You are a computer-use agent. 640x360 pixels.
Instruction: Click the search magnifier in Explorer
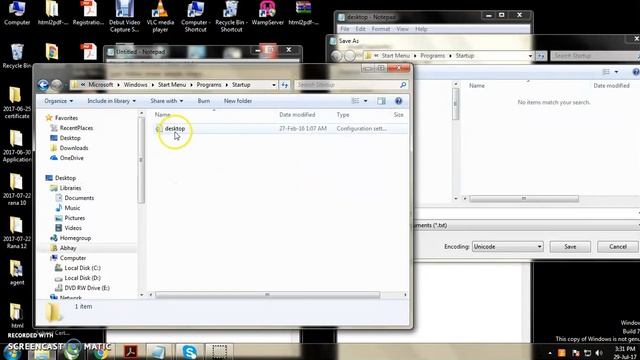403,84
